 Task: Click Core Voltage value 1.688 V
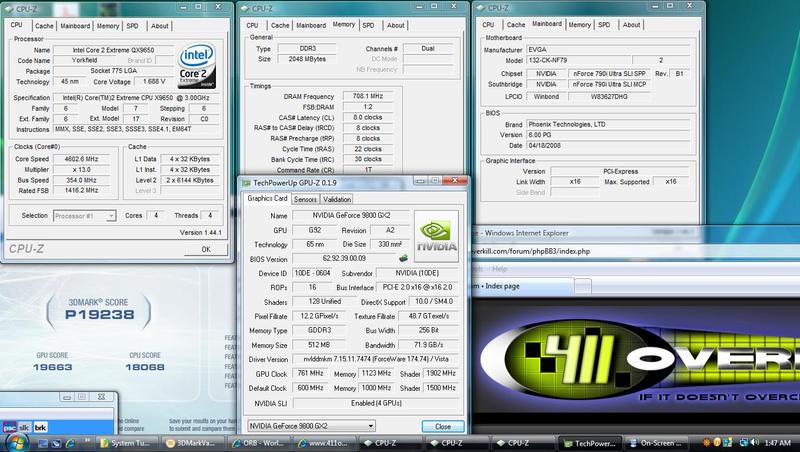point(154,81)
